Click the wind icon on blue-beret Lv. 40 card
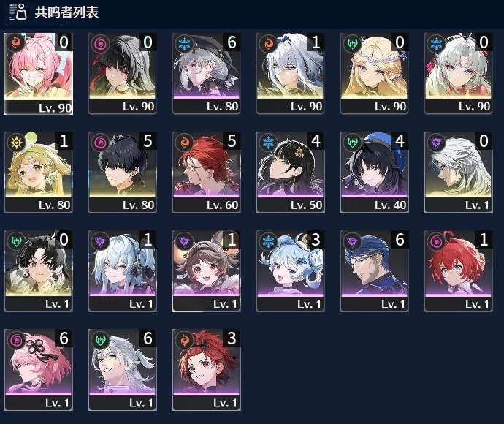 (x=353, y=143)
